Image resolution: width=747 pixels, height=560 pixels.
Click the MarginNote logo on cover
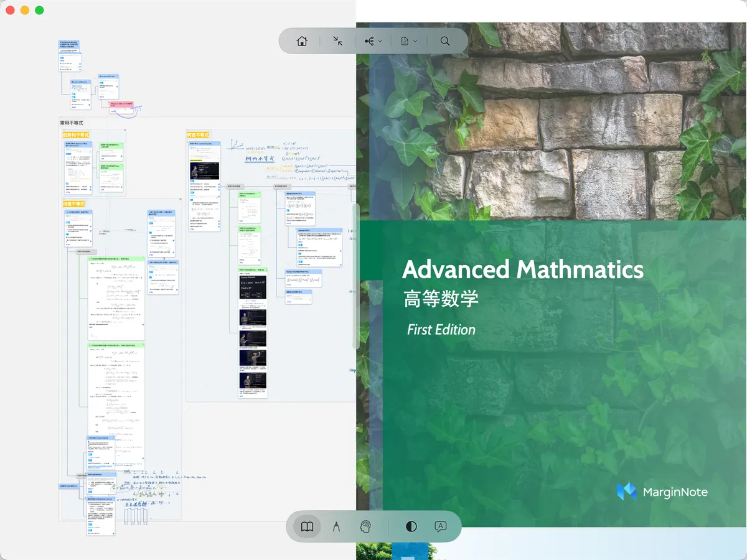tap(662, 492)
